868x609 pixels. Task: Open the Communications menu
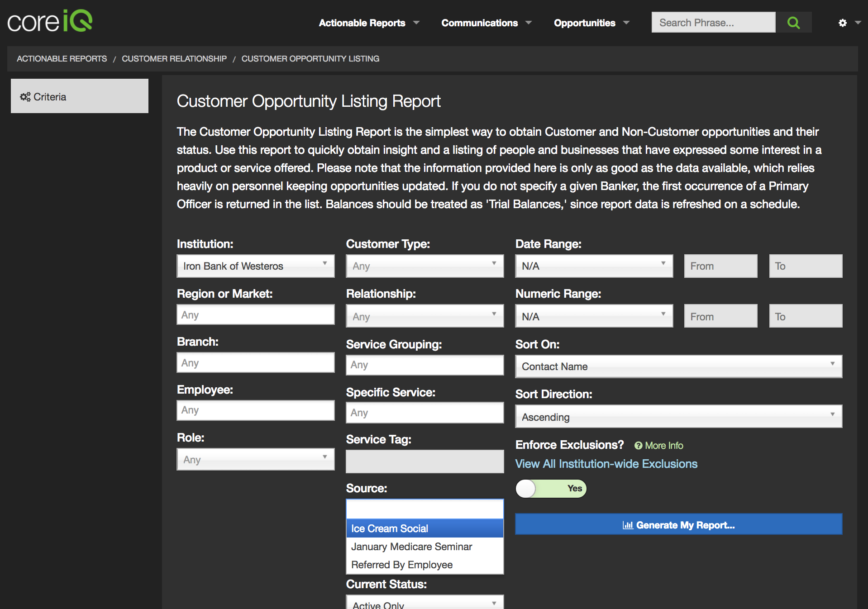pyautogui.click(x=486, y=23)
